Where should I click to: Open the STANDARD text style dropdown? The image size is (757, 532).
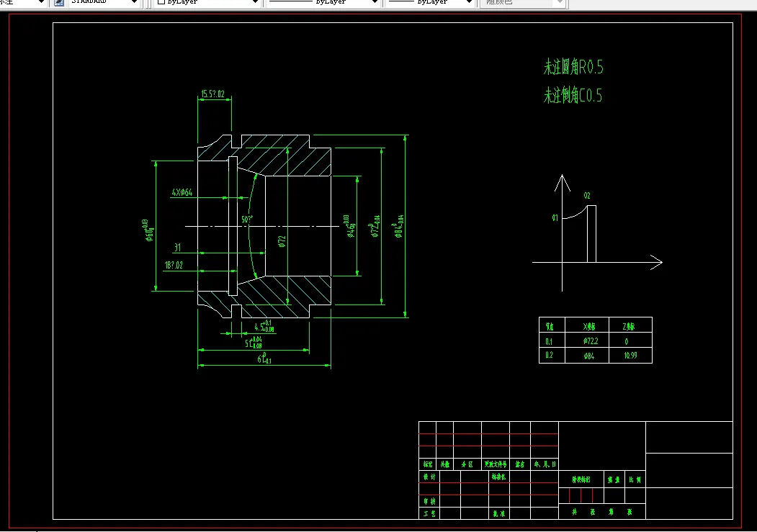pyautogui.click(x=104, y=2)
